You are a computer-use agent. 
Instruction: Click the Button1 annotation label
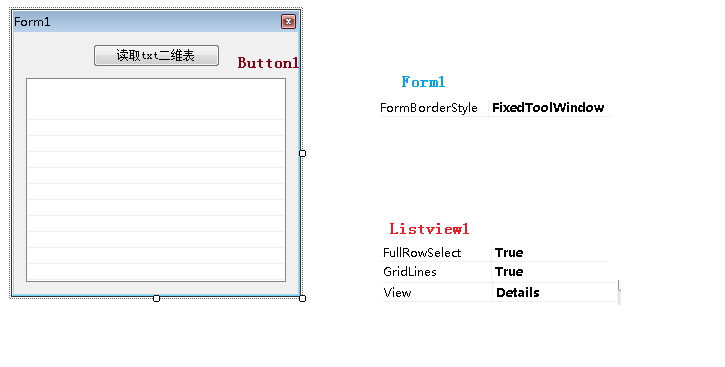(268, 63)
